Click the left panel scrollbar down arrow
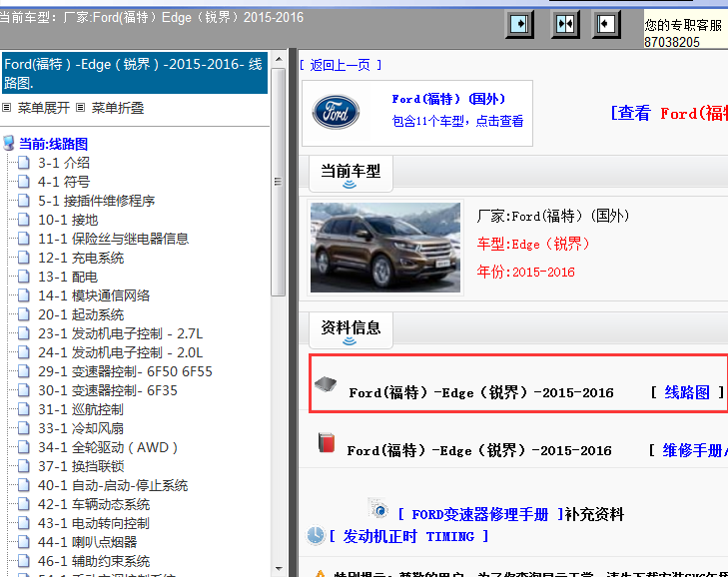 pos(279,569)
